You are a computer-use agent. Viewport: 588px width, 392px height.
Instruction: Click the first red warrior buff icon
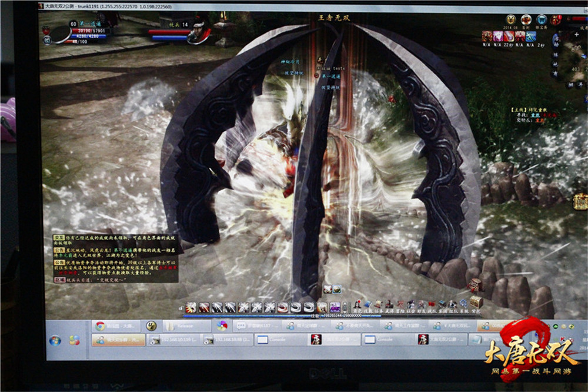coord(487,36)
